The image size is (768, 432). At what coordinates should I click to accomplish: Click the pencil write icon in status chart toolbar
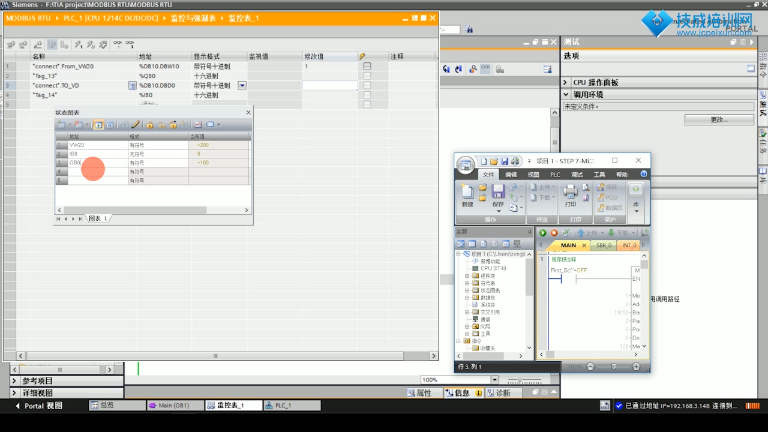tap(136, 125)
